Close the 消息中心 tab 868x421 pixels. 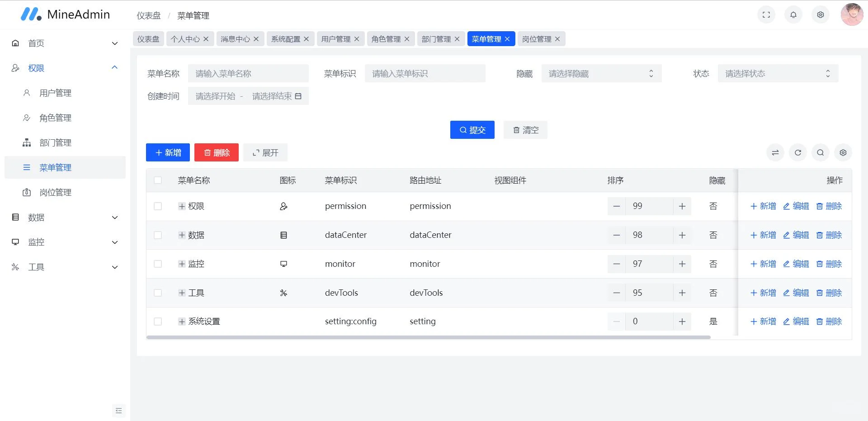pyautogui.click(x=256, y=39)
